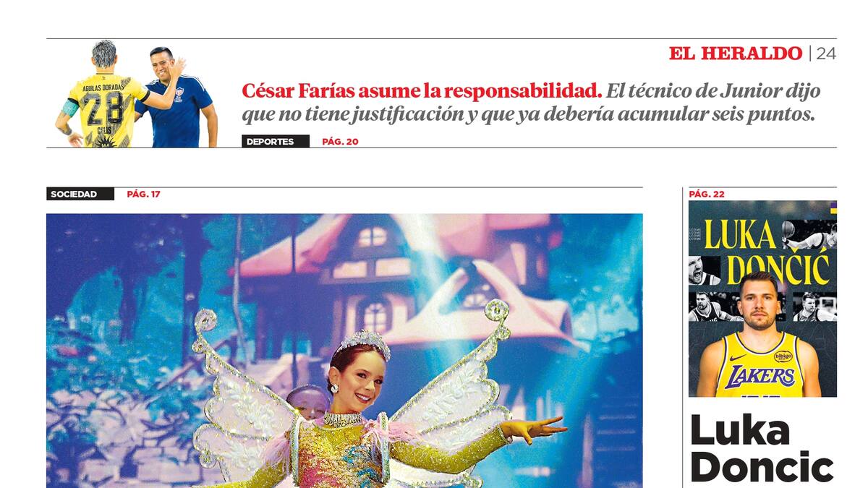Click the Lakers jersey on Dončić
This screenshot has height=488, width=868.
click(x=759, y=366)
